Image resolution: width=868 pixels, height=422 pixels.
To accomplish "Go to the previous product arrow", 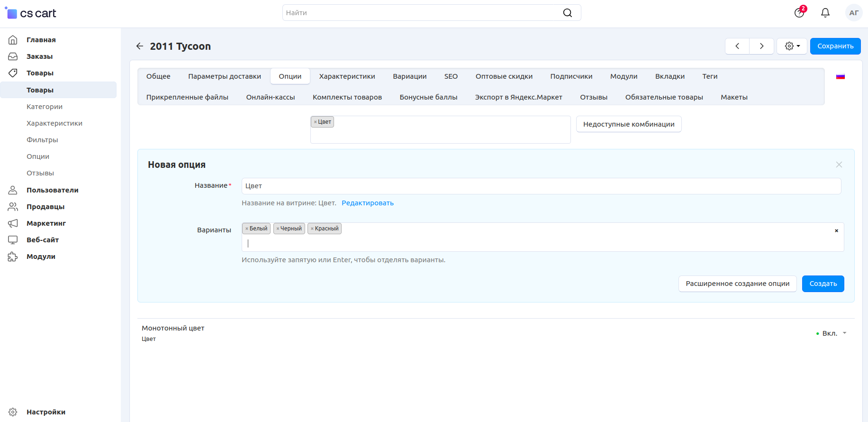I will click(x=737, y=46).
